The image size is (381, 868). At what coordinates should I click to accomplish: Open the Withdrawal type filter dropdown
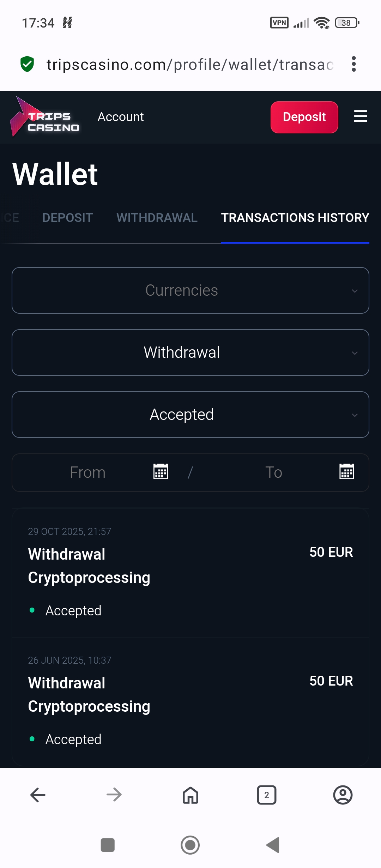point(190,352)
